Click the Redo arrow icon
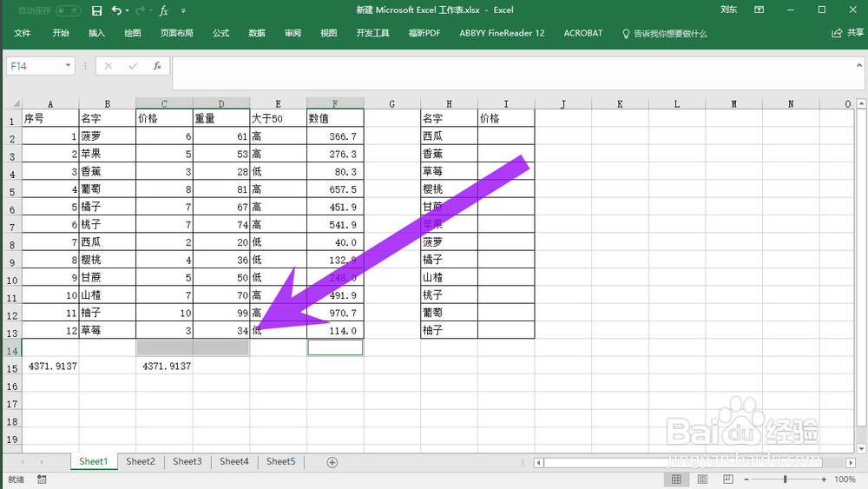The width and height of the screenshot is (868, 489). coord(140,10)
